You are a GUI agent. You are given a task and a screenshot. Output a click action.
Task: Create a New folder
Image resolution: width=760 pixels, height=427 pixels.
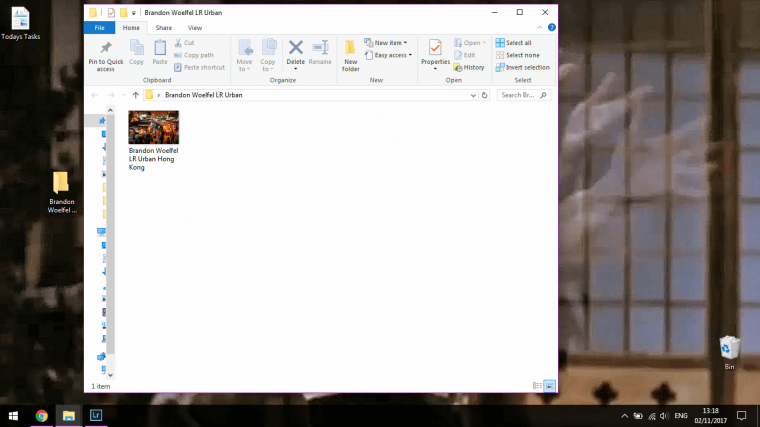[x=350, y=55]
